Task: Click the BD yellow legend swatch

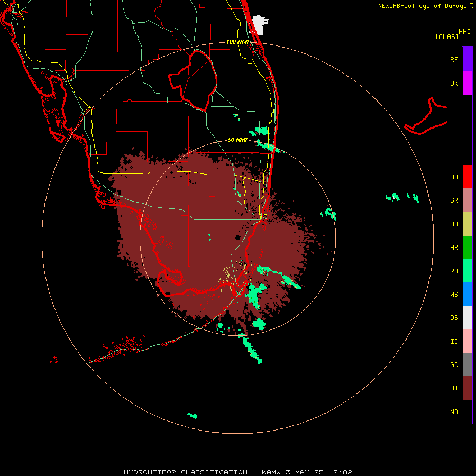Action: (467, 224)
